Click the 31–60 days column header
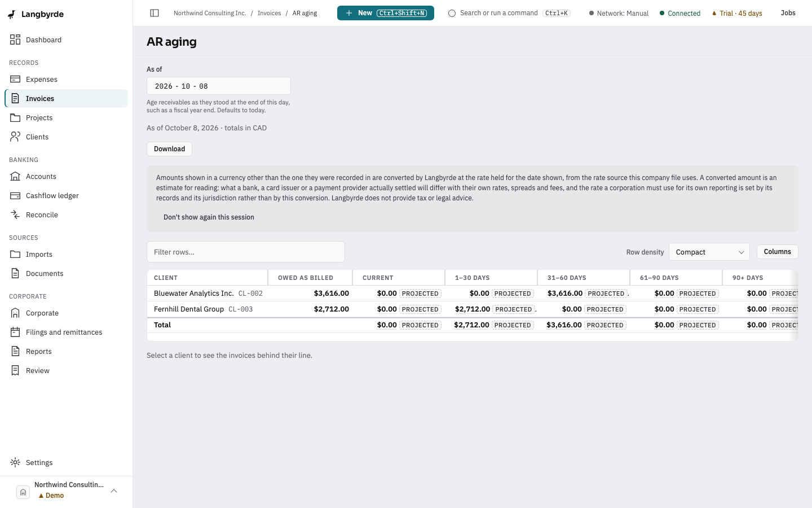 (x=584, y=278)
